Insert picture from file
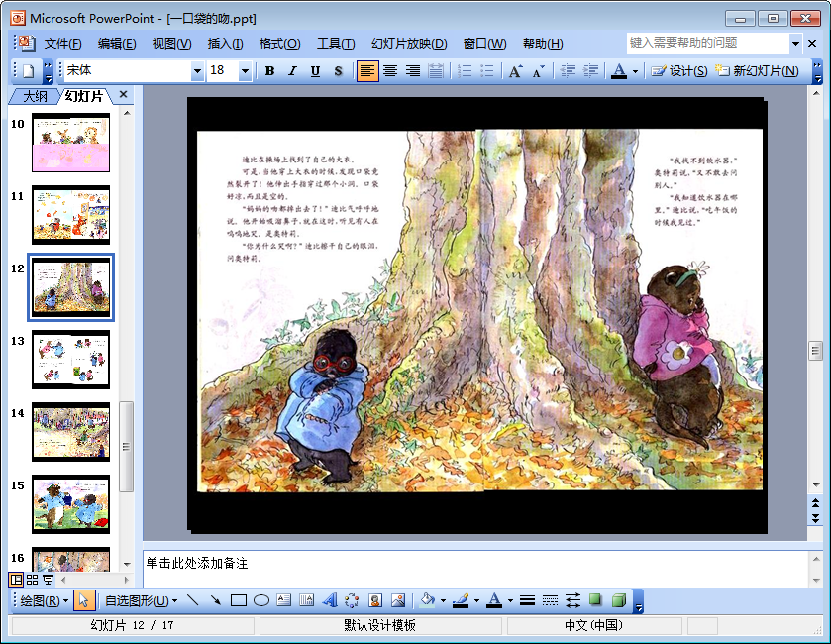The width and height of the screenshot is (831, 644). (398, 600)
